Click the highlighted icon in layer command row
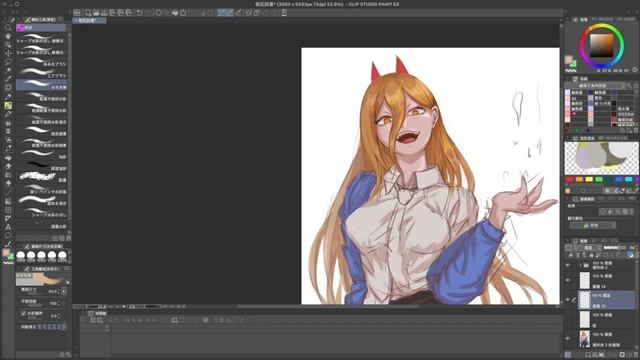The height and width of the screenshot is (360, 640). 631,255
